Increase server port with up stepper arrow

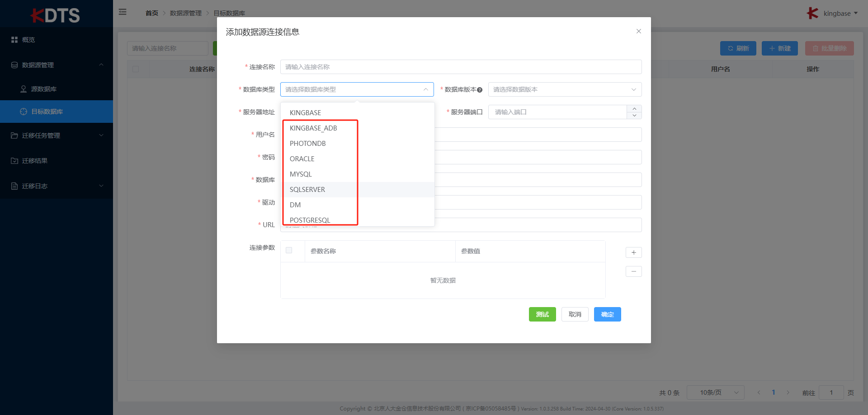click(x=634, y=109)
